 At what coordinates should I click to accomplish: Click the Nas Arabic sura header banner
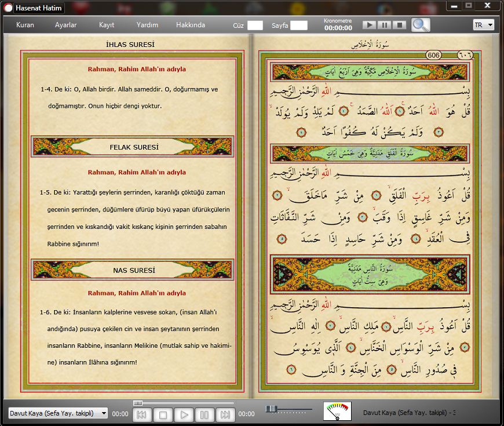370,275
